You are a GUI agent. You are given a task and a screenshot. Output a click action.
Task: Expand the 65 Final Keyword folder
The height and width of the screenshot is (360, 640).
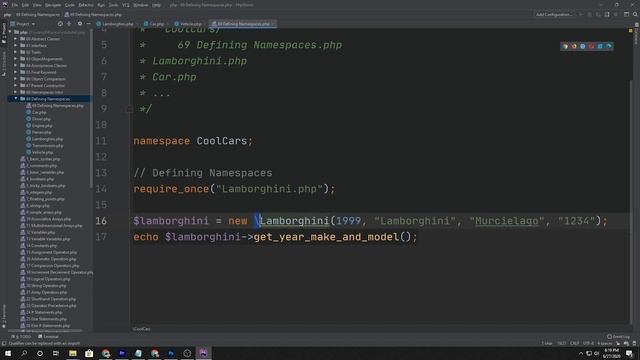coord(16,72)
